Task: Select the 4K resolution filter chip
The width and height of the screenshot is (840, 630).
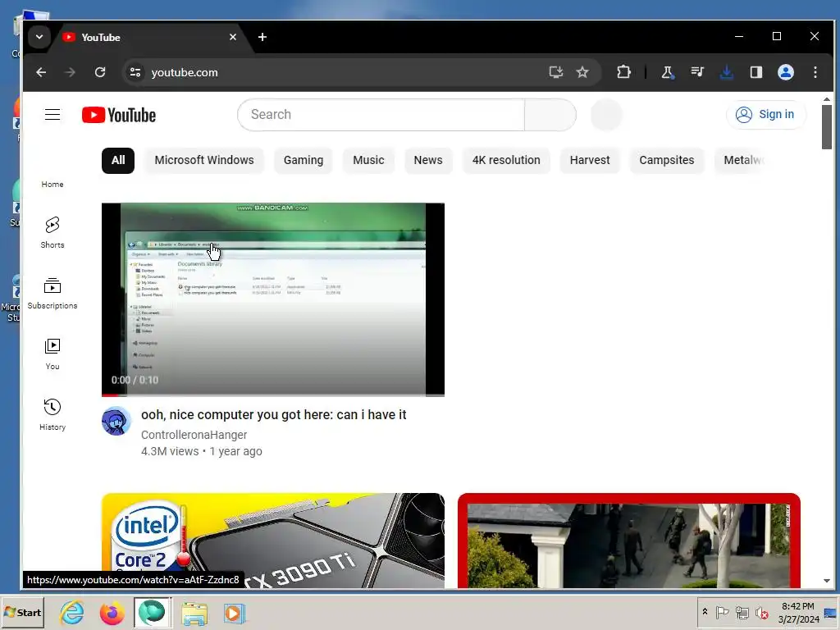Action: tap(506, 160)
